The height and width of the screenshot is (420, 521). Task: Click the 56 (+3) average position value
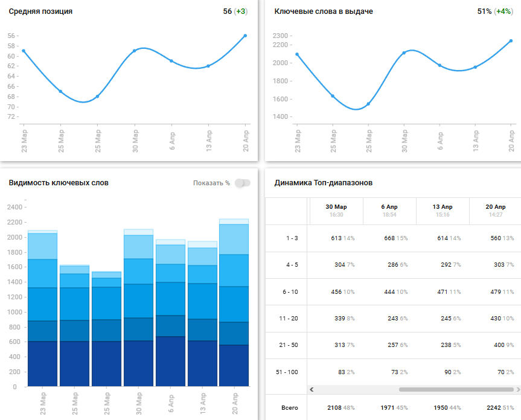(x=235, y=11)
